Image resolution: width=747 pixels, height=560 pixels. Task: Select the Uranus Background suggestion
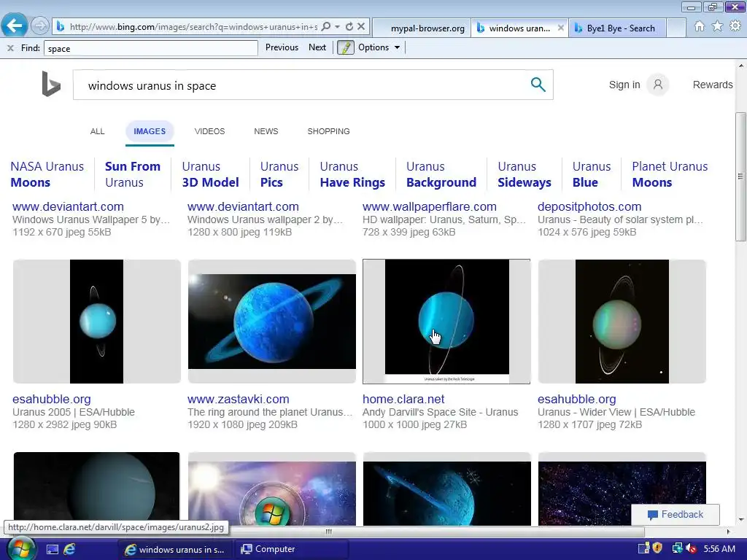pyautogui.click(x=441, y=174)
